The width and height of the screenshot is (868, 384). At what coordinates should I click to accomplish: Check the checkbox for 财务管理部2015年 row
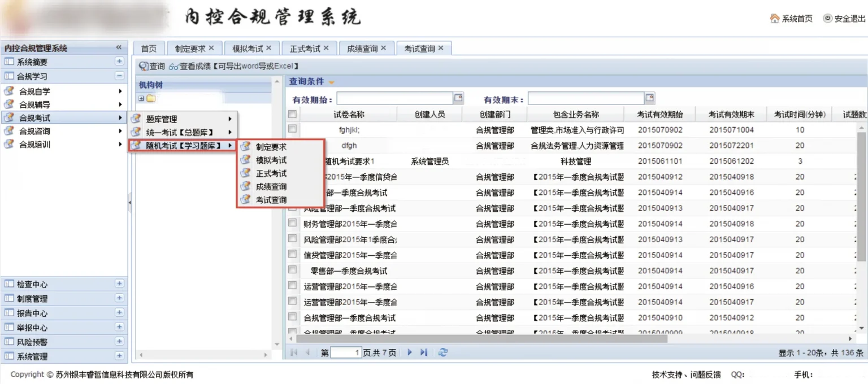[x=292, y=223]
